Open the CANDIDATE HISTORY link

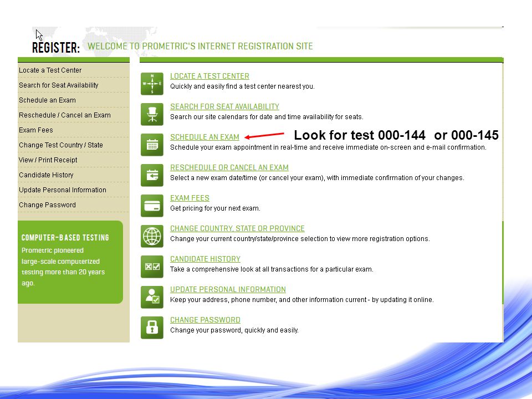click(205, 259)
